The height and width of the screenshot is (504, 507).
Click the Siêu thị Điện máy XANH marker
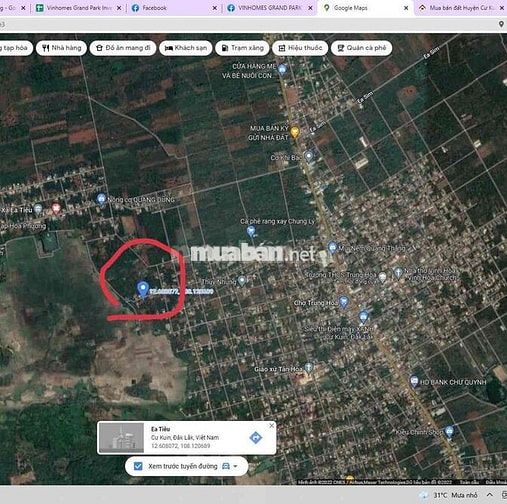point(363,317)
